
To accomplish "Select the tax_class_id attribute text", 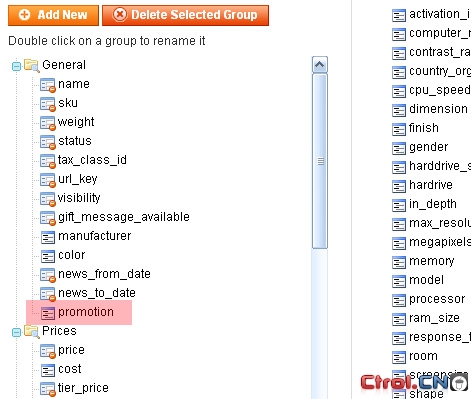I will 92,160.
